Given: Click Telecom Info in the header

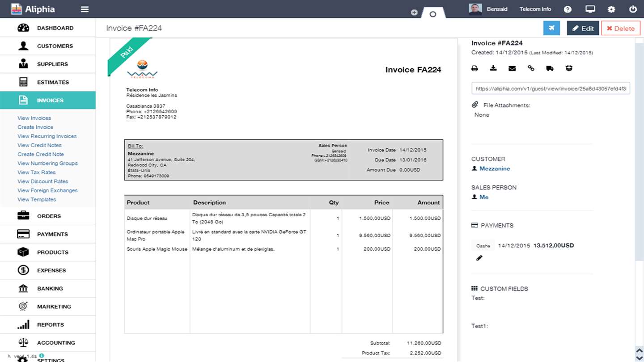Looking at the screenshot, I should (535, 9).
